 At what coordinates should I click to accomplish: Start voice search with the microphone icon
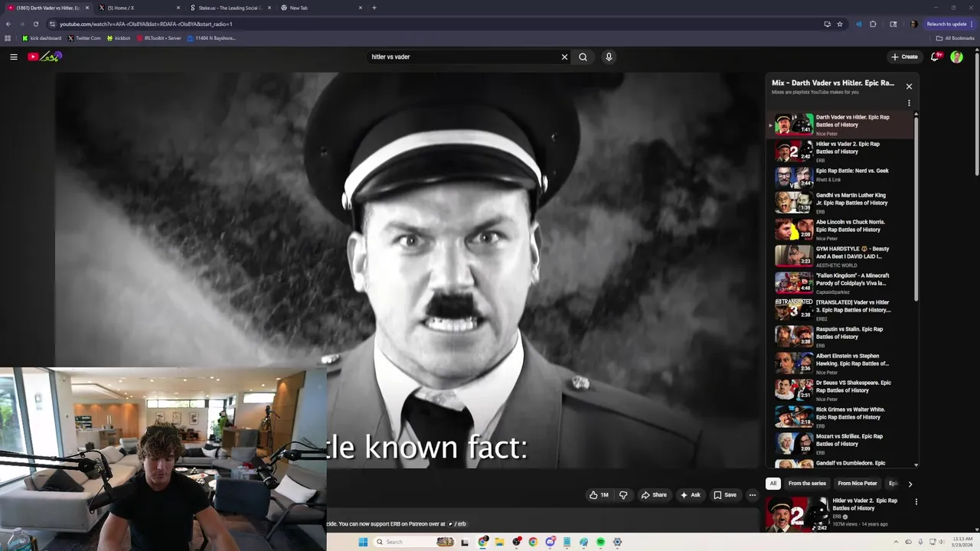click(x=609, y=57)
